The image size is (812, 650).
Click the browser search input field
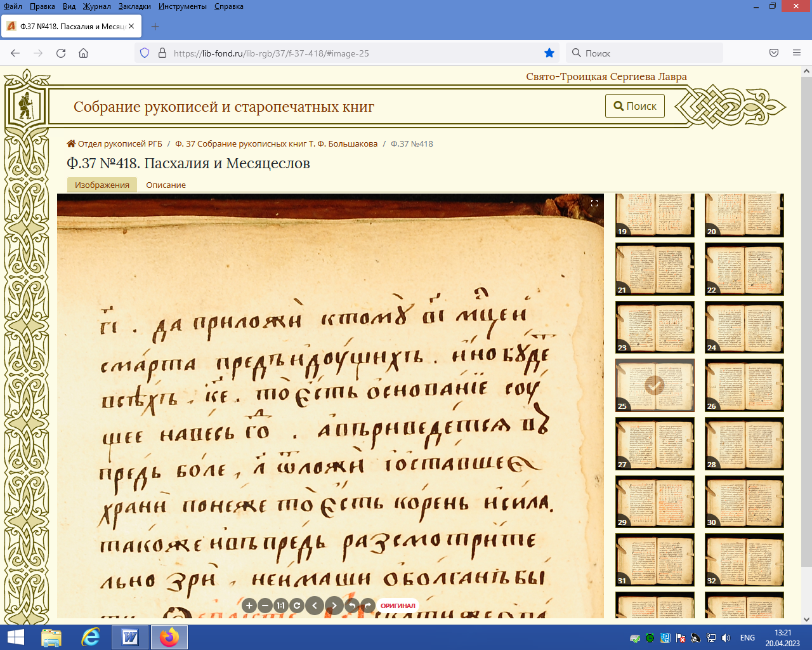pyautogui.click(x=650, y=53)
